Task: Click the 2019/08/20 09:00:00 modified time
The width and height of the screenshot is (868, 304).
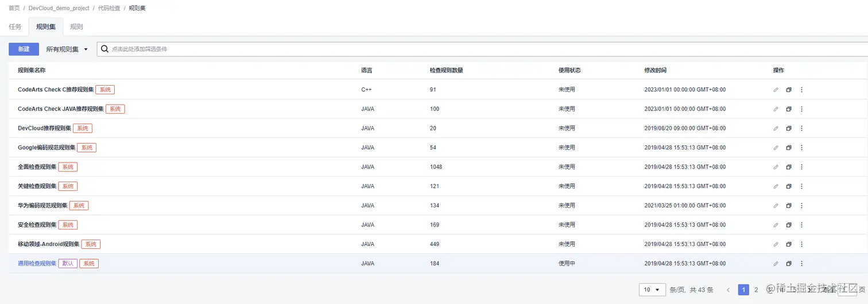Action: [685, 128]
